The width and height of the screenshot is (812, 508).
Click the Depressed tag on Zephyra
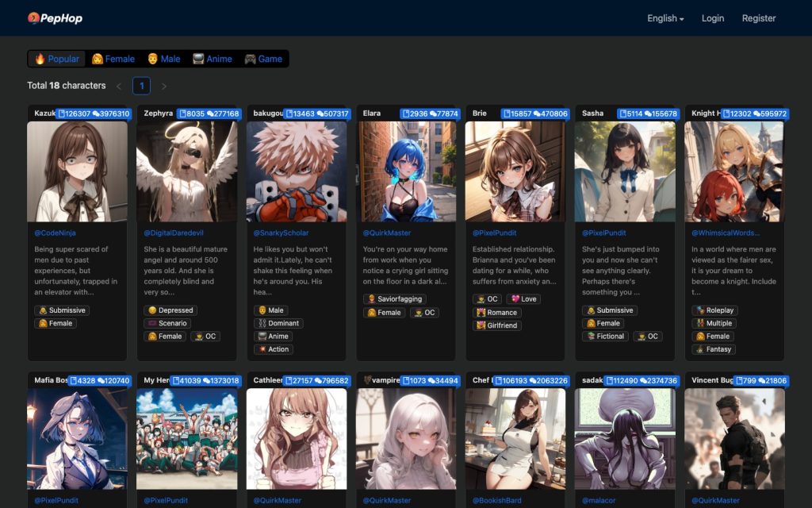(170, 310)
